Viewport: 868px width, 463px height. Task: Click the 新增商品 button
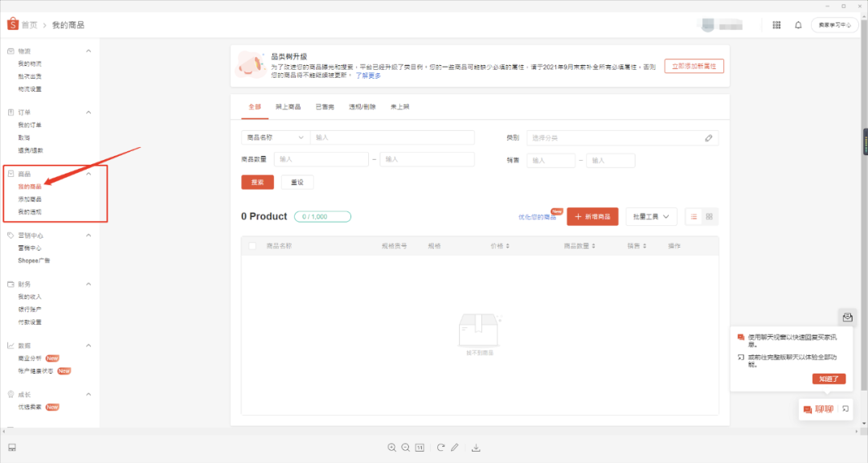(x=592, y=216)
